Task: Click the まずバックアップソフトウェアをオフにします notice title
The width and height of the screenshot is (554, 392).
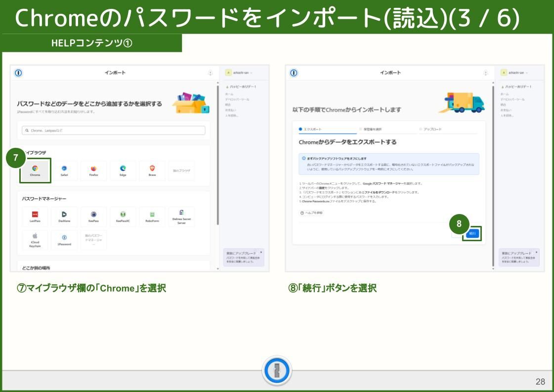Action: [x=337, y=158]
